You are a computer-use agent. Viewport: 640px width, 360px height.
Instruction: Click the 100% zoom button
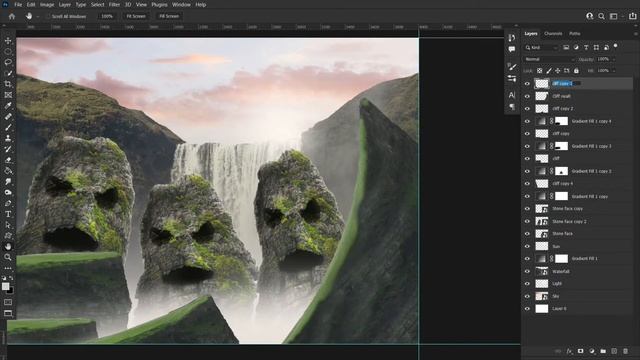point(107,16)
